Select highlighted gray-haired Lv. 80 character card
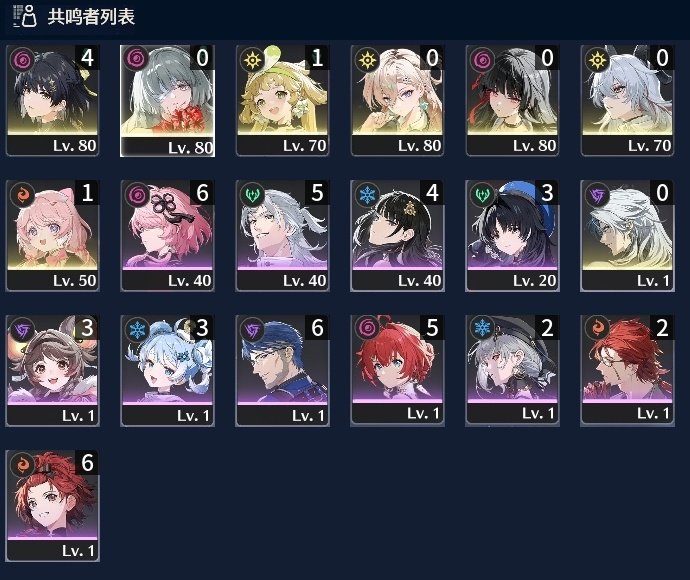Image resolution: width=690 pixels, height=580 pixels. [x=167, y=100]
